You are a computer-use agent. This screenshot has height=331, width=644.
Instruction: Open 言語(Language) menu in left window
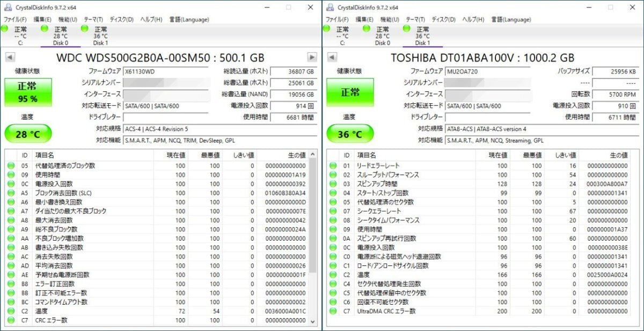(188, 19)
